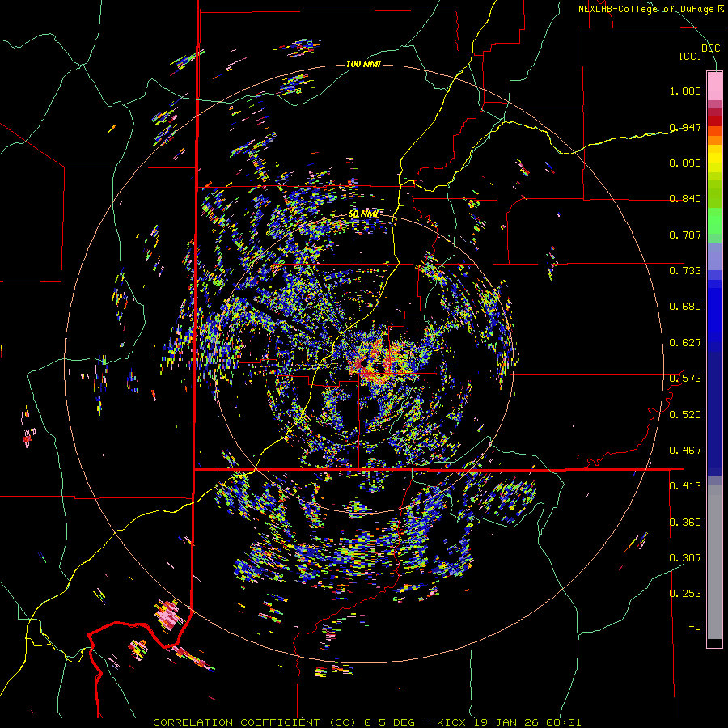Select the 0.840 legend value
The image size is (728, 728).
(x=685, y=199)
